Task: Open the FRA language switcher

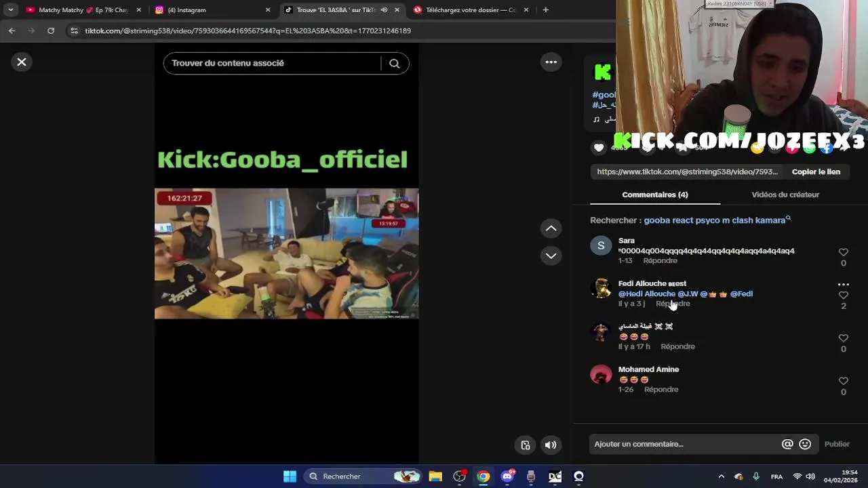Action: pos(776,476)
